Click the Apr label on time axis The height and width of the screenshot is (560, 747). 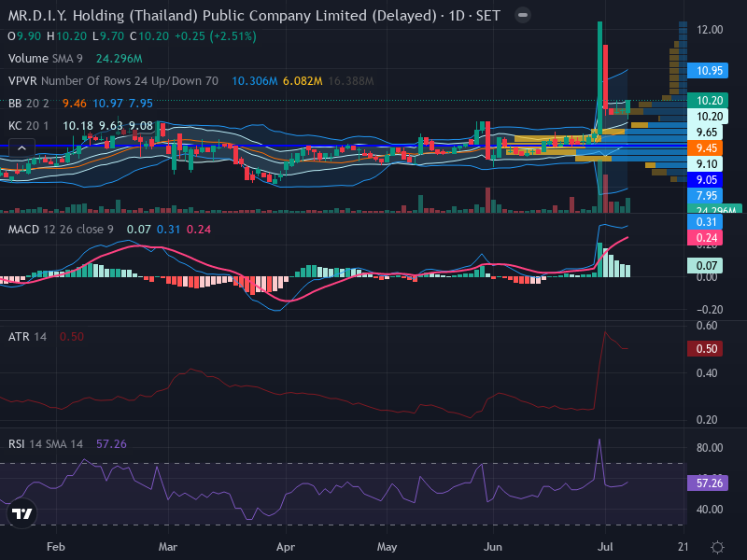point(286,547)
